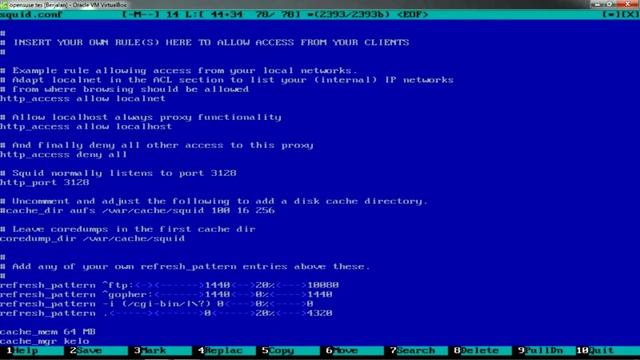Image resolution: width=640 pixels, height=360 pixels.
Task: Click the VirtualBox window title bar icon
Action: (4, 4)
